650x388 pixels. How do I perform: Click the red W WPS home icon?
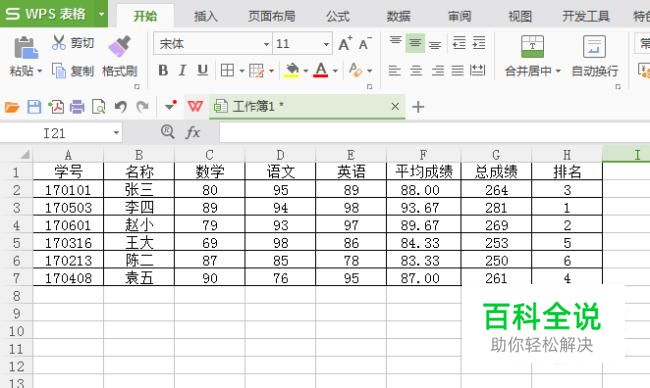(195, 107)
